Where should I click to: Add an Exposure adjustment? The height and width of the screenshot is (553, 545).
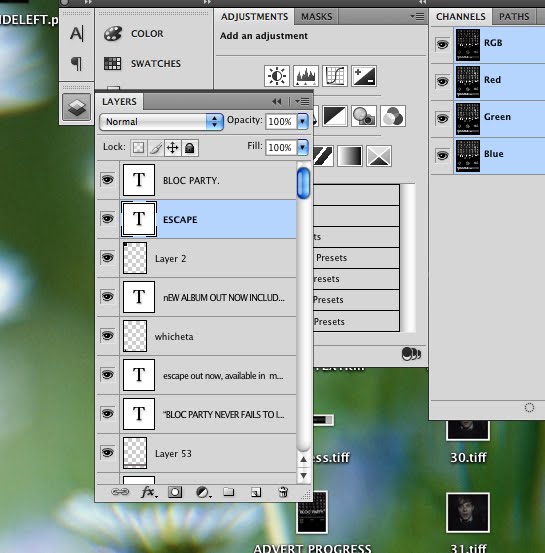364,76
